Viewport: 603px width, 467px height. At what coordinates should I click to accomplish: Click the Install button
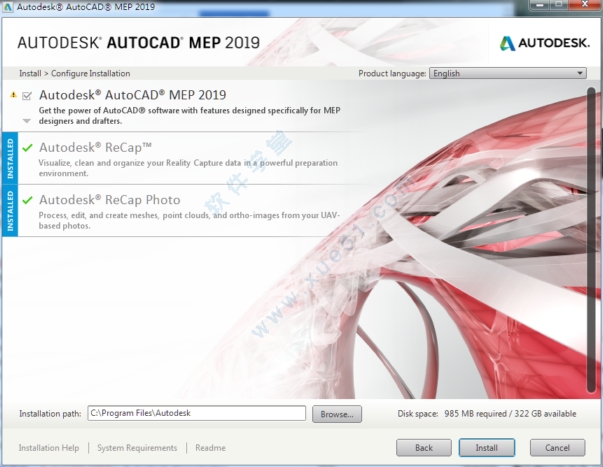(x=486, y=448)
